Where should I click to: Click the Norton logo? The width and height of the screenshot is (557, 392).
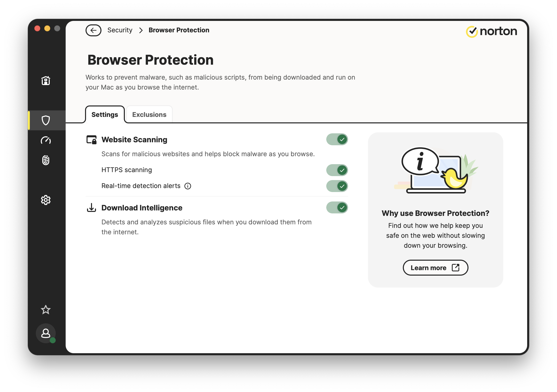coord(491,31)
